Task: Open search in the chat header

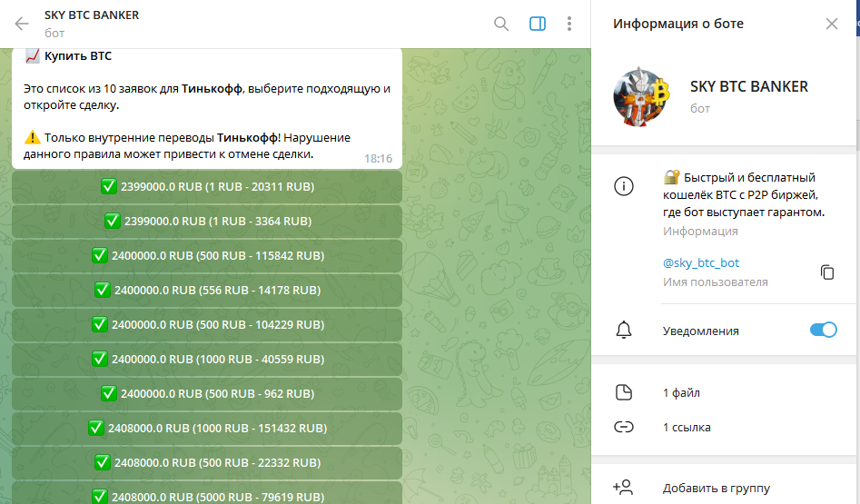Action: pos(500,24)
